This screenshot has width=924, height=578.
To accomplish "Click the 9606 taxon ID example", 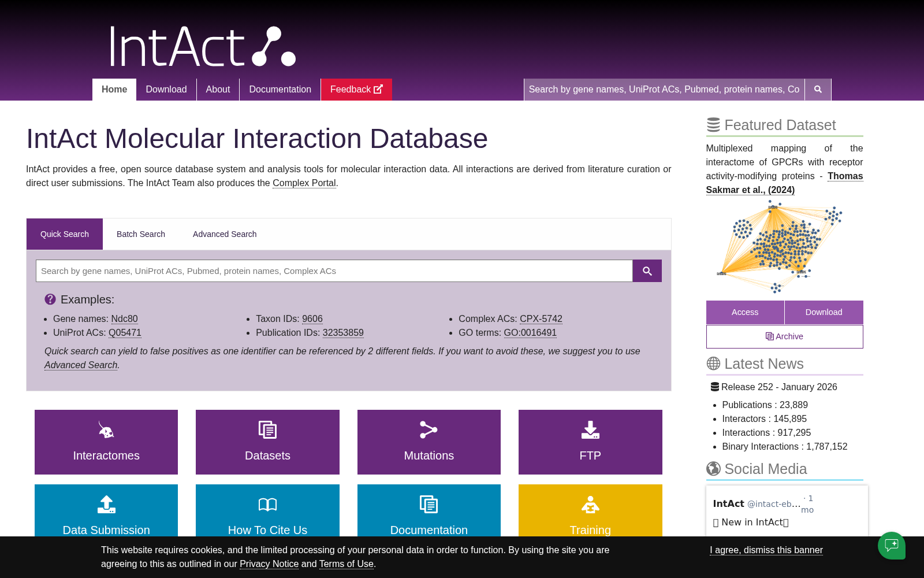I will tap(312, 319).
